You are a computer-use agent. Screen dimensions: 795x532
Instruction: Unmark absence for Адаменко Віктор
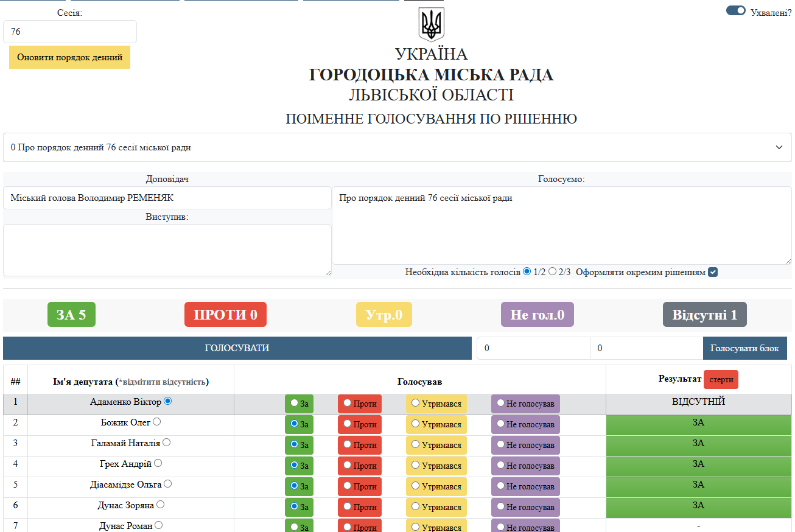pos(168,401)
